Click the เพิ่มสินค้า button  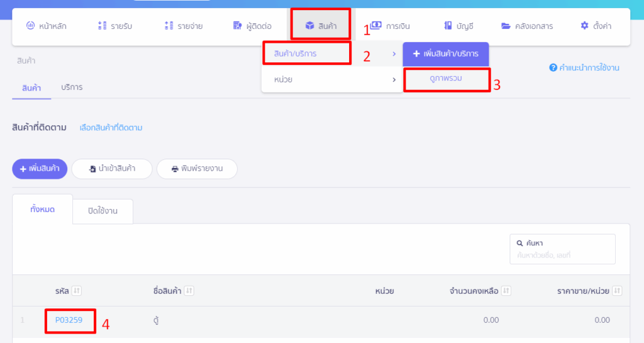[40, 169]
